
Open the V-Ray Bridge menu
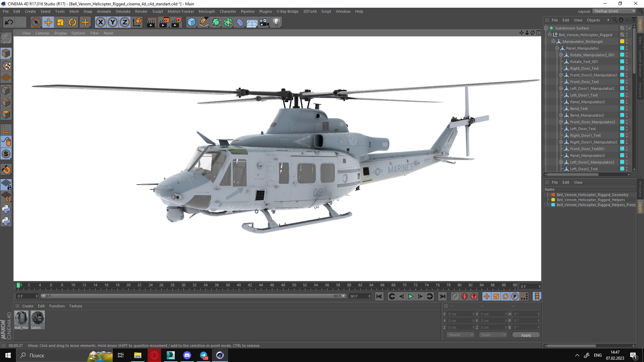click(x=287, y=11)
